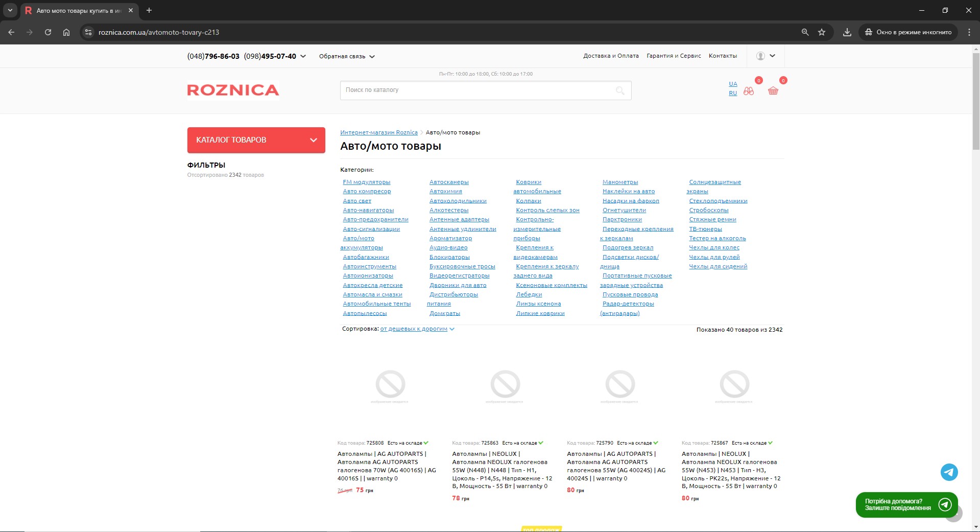Open Доставка и Оплата menu item
This screenshot has width=980, height=532.
click(x=611, y=56)
